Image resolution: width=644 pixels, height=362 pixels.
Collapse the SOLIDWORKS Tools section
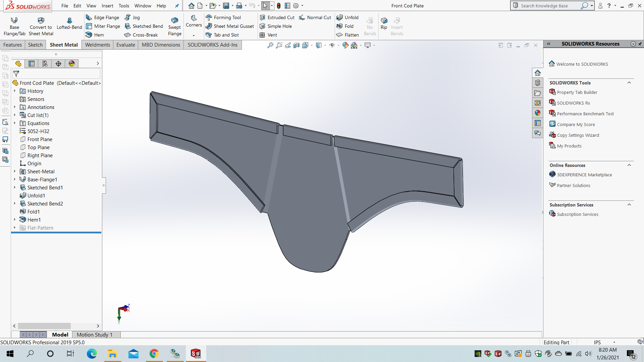629,83
